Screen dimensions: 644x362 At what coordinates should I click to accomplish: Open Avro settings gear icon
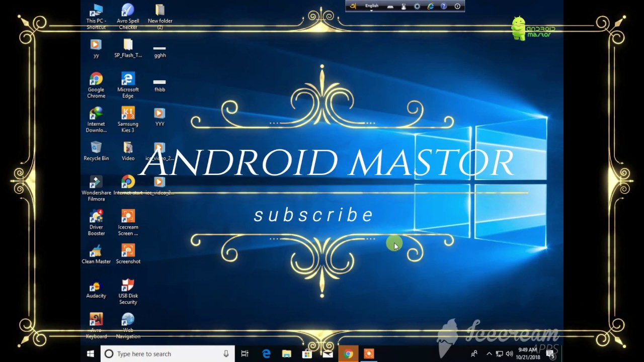tap(417, 6)
